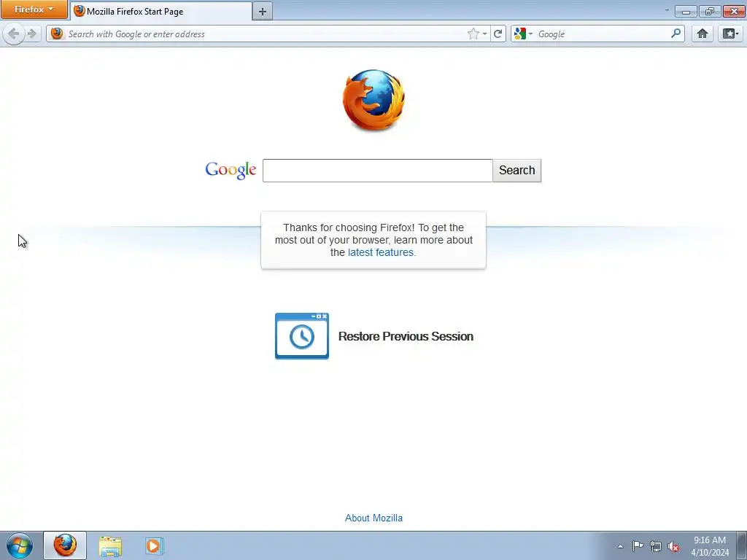Image resolution: width=747 pixels, height=560 pixels.
Task: Click the large Firefox logo on page
Action: pyautogui.click(x=374, y=100)
